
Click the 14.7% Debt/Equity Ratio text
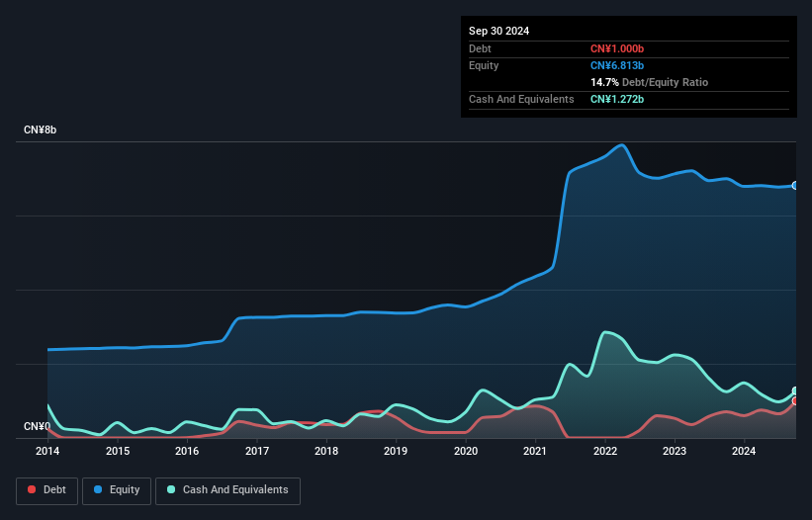pos(649,82)
